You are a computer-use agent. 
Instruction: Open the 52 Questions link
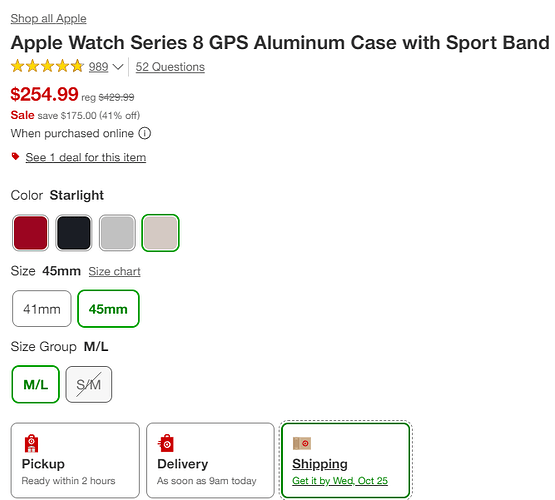click(170, 67)
